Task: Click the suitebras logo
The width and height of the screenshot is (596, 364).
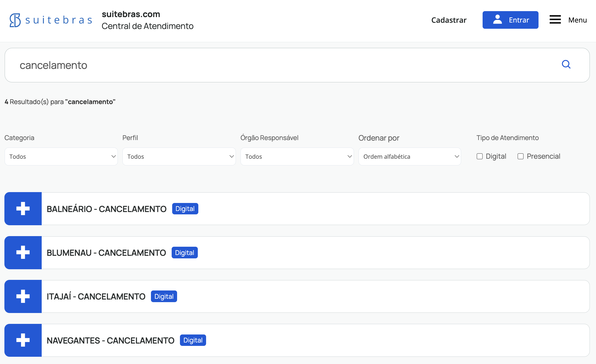Action: (51, 20)
